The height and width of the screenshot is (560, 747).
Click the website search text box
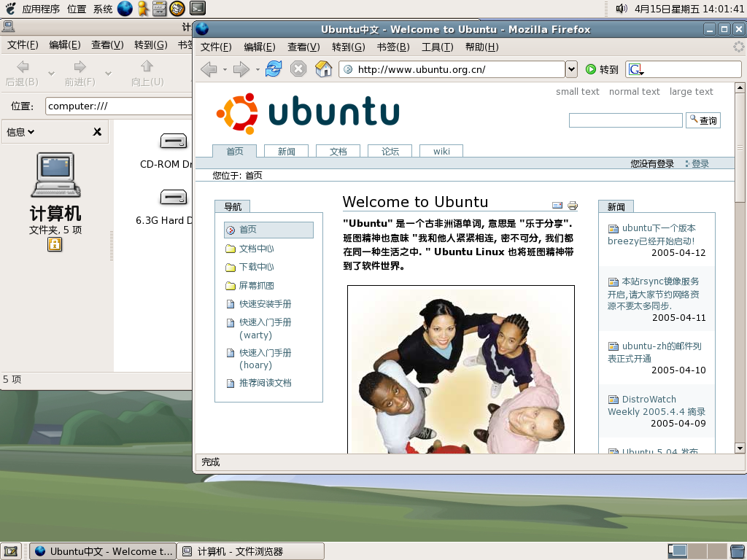coord(625,120)
